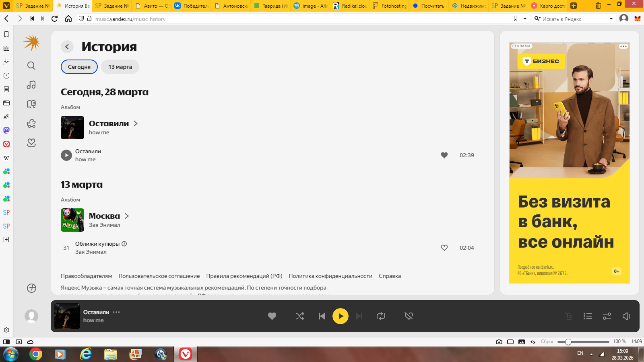
Task: Click the browser zoom level slider
Action: coord(568,342)
